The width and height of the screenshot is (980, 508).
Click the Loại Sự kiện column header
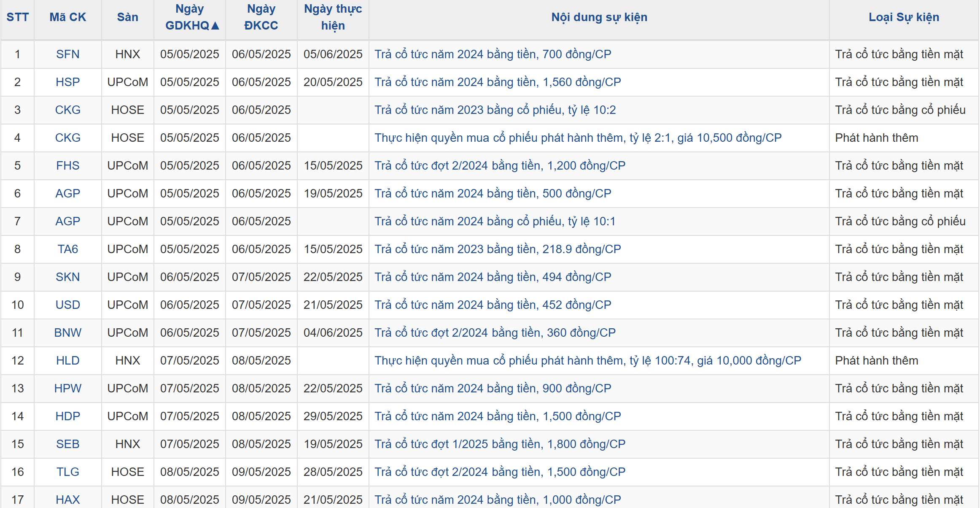point(904,17)
